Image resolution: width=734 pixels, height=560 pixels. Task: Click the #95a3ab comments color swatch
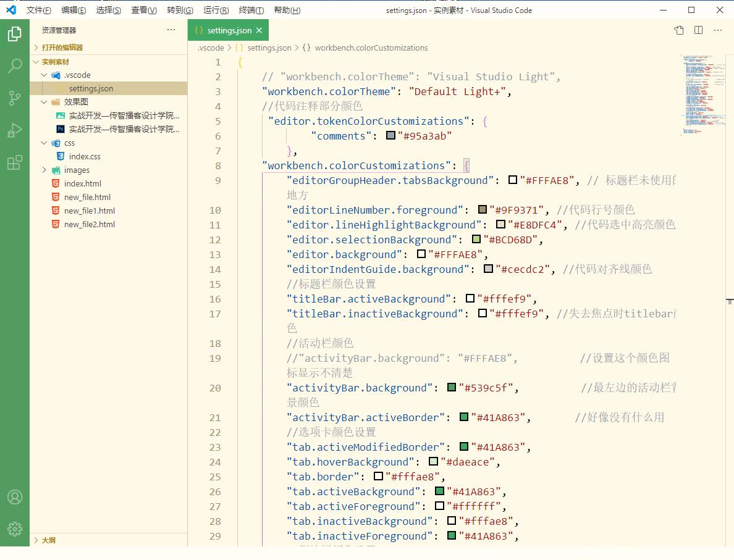390,135
